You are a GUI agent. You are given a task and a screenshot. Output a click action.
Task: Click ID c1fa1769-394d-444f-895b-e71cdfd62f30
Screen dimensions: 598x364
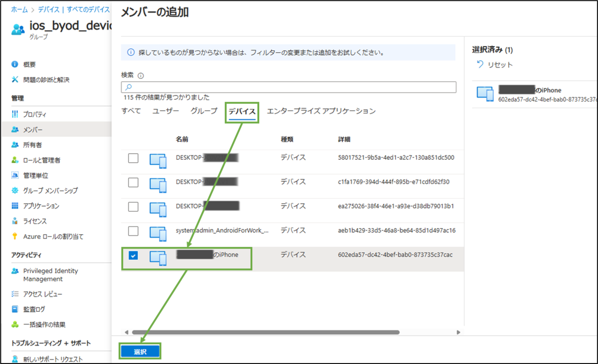coord(394,182)
